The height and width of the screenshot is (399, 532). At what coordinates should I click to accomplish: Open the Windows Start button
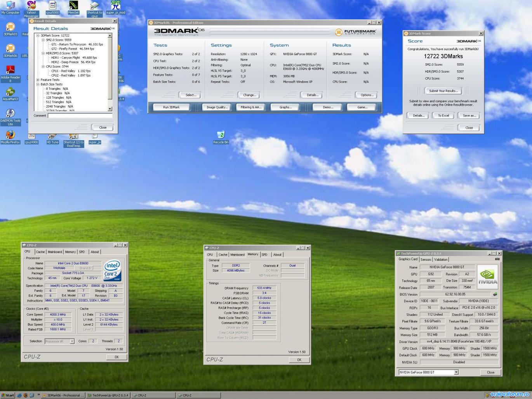pos(8,395)
